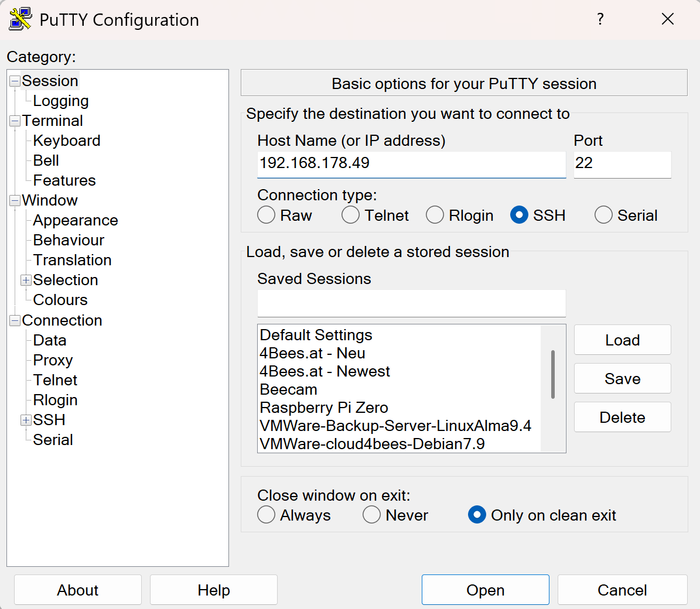700x609 pixels.
Task: Click the Port input field
Action: pos(622,163)
